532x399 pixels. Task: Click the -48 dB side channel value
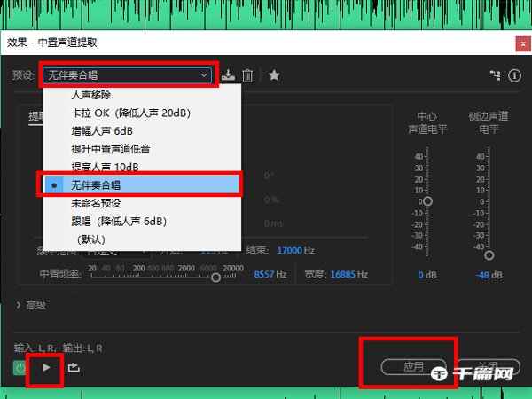(489, 275)
